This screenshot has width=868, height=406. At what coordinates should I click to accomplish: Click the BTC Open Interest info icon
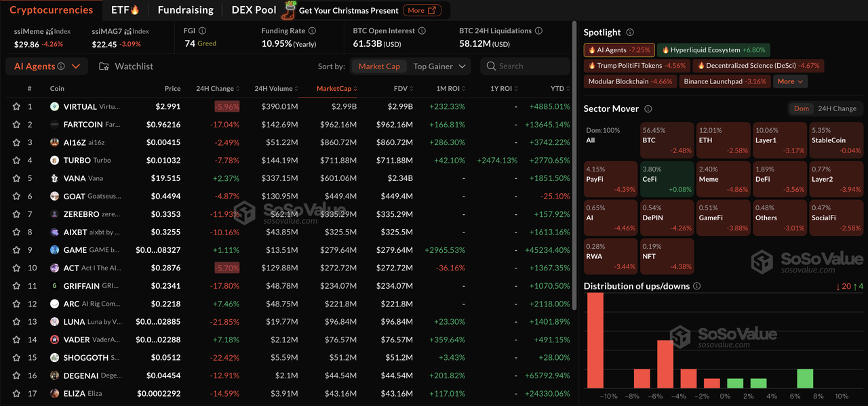422,31
